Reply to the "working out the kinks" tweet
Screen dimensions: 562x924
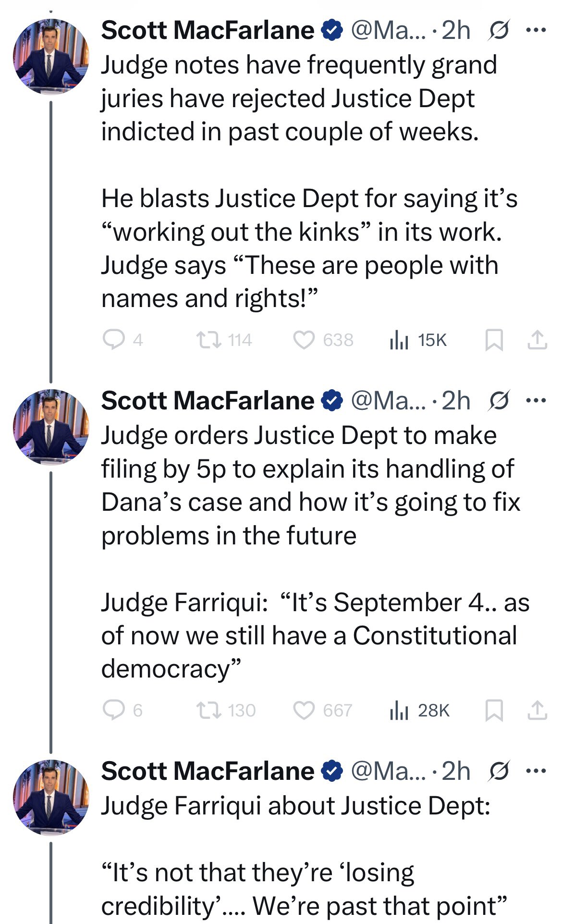113,340
